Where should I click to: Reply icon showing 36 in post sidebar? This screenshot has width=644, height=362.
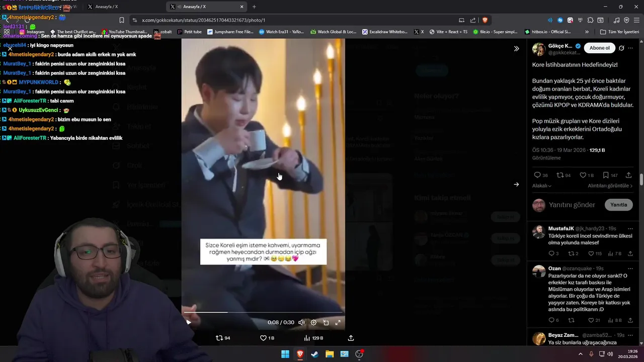[x=541, y=175]
